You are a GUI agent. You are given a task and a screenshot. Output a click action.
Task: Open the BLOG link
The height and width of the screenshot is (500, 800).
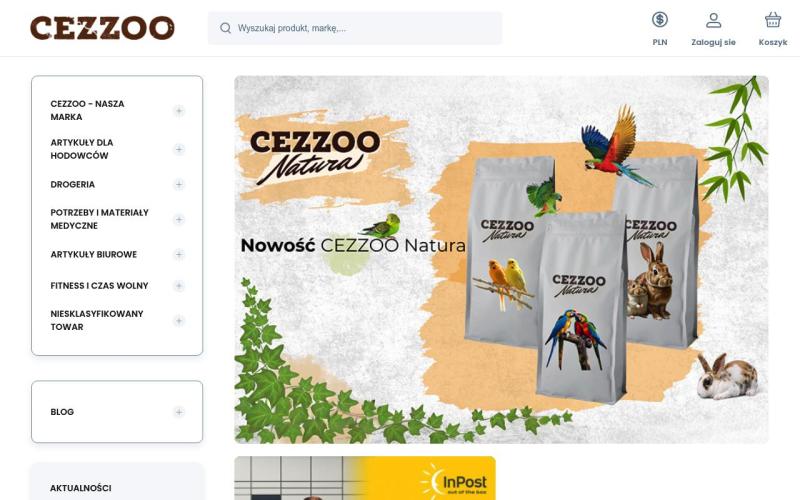62,412
